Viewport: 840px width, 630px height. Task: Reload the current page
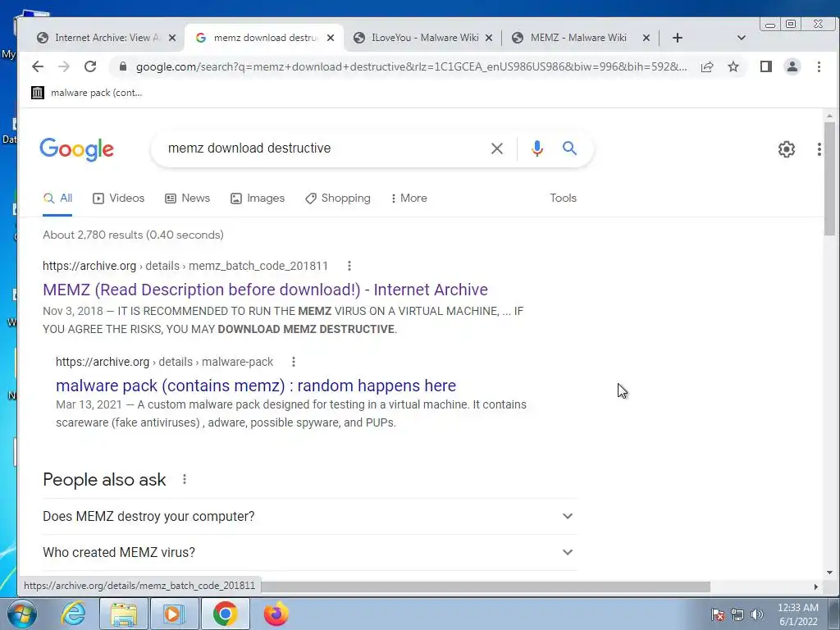90,66
